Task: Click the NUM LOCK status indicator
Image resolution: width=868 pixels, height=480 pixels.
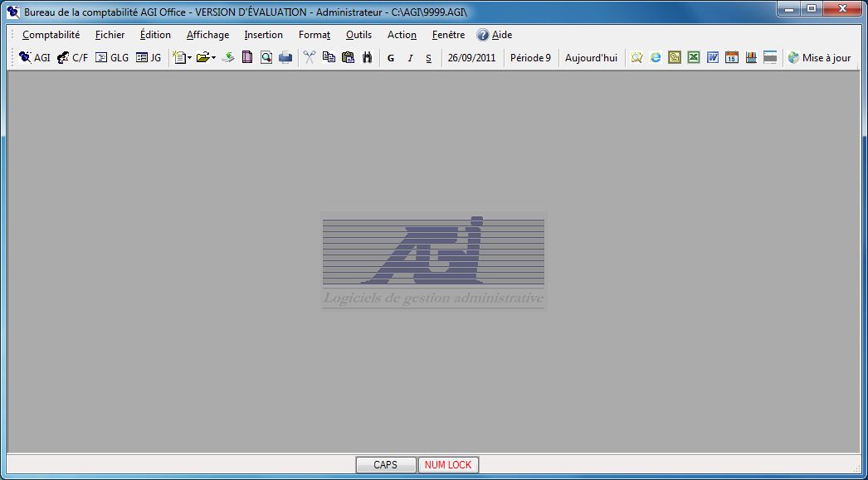Action: pyautogui.click(x=448, y=465)
